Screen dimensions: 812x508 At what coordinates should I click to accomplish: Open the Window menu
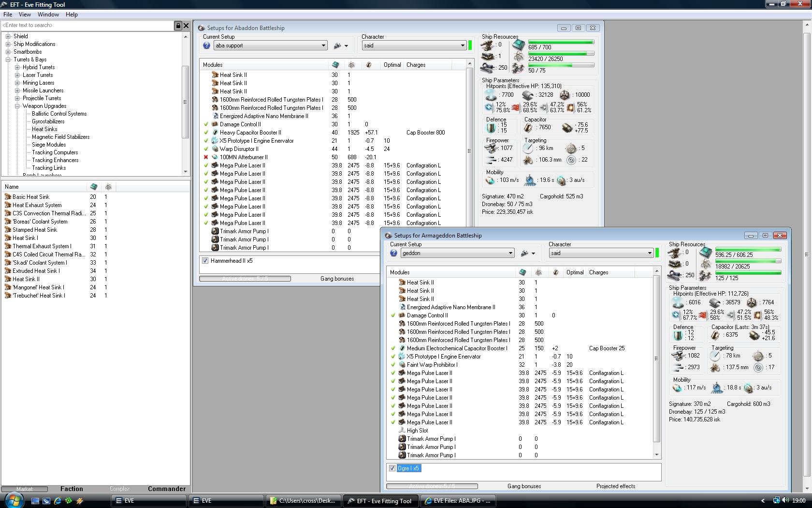[x=48, y=15]
